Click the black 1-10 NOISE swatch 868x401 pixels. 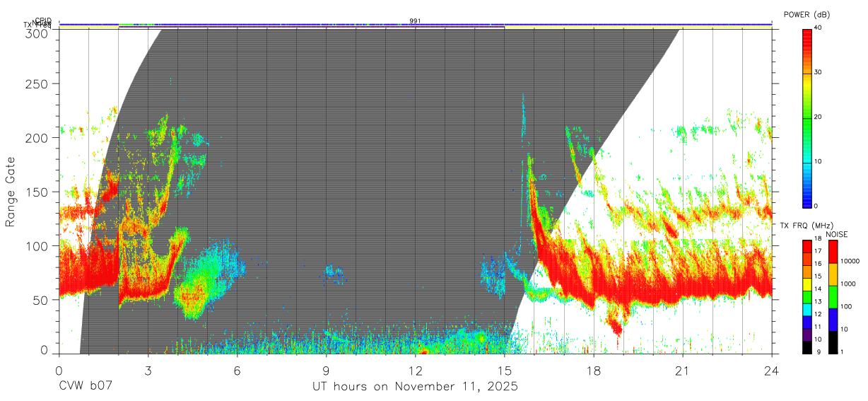click(833, 342)
